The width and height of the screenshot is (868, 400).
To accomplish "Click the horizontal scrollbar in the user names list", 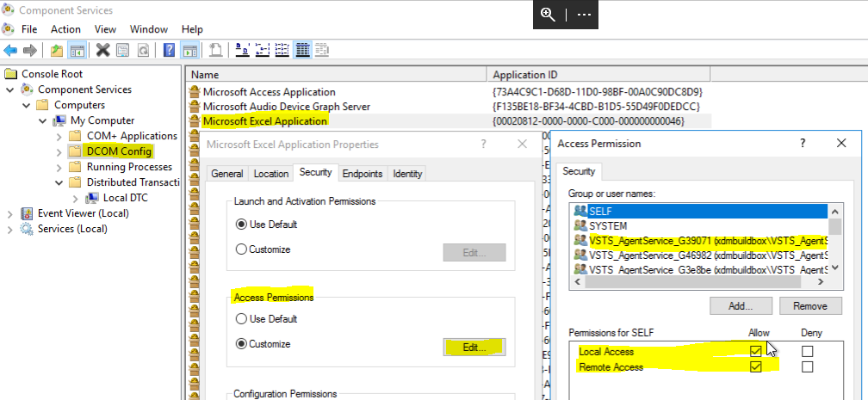I will pyautogui.click(x=692, y=281).
